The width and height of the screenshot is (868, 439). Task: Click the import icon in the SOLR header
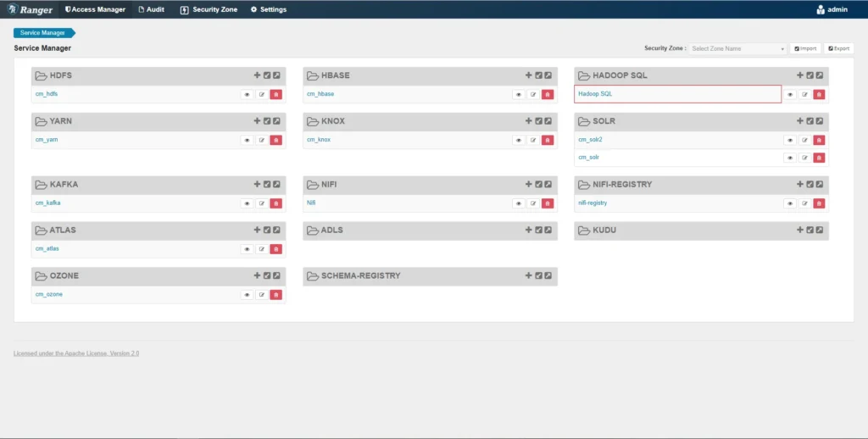(810, 120)
